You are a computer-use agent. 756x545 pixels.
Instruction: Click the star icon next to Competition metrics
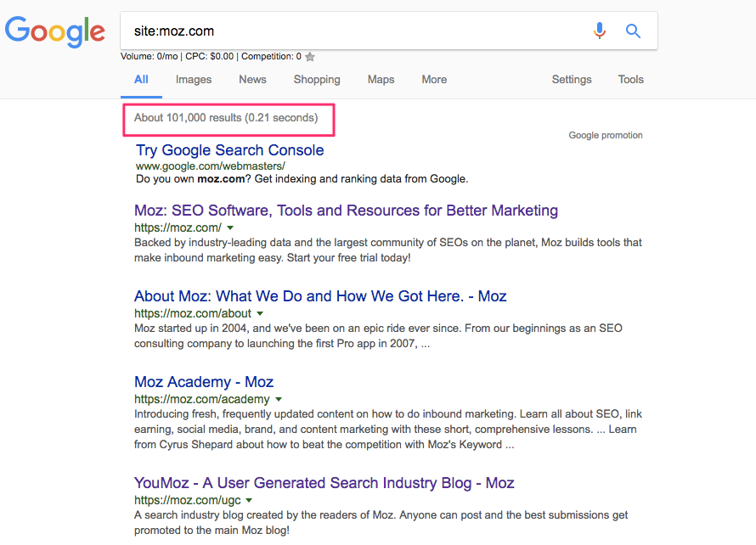[x=309, y=57]
